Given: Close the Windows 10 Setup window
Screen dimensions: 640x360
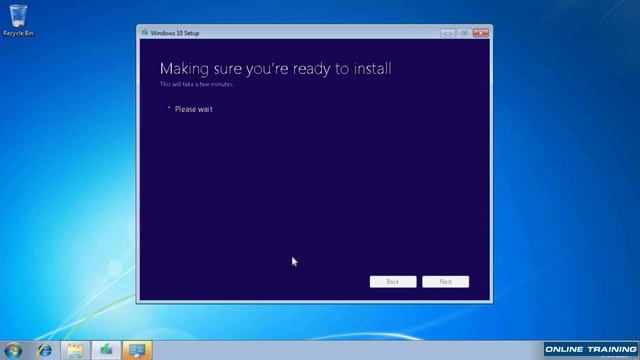Looking at the screenshot, I should click(481, 33).
